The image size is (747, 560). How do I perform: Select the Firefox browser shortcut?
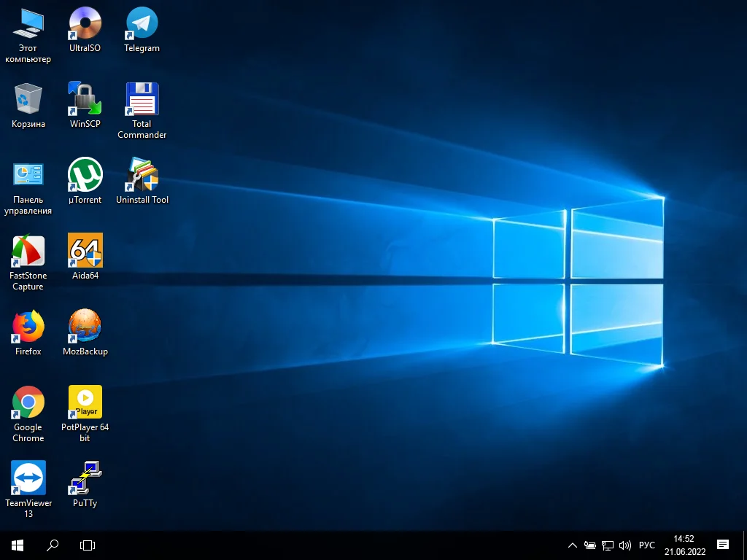(x=28, y=327)
